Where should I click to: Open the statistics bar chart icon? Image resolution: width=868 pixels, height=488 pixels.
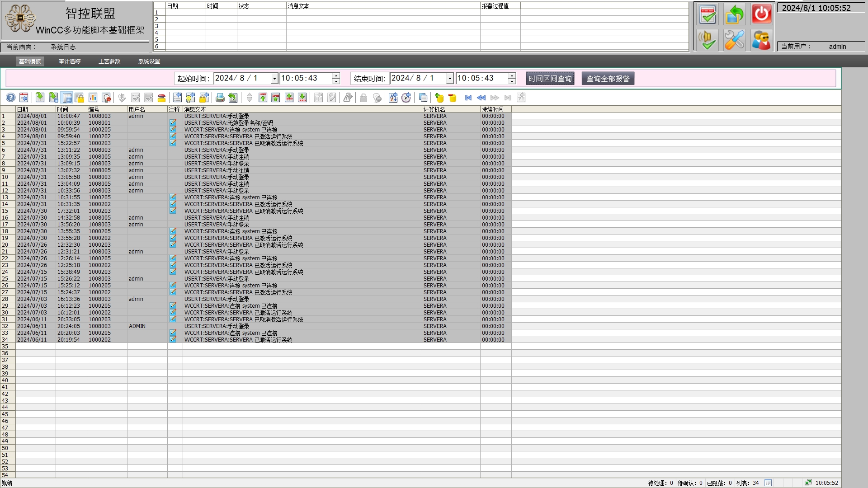tap(93, 98)
